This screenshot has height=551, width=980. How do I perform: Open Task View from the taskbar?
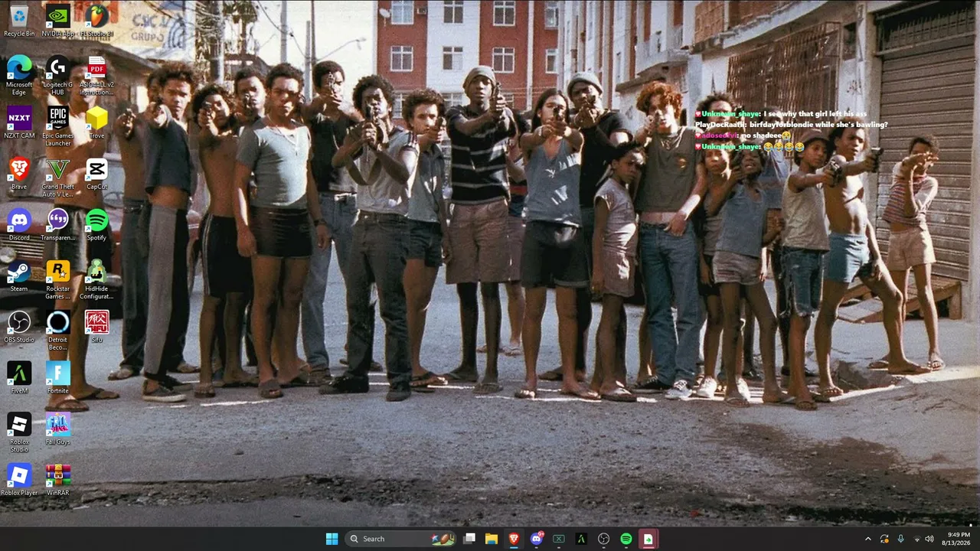pos(469,539)
